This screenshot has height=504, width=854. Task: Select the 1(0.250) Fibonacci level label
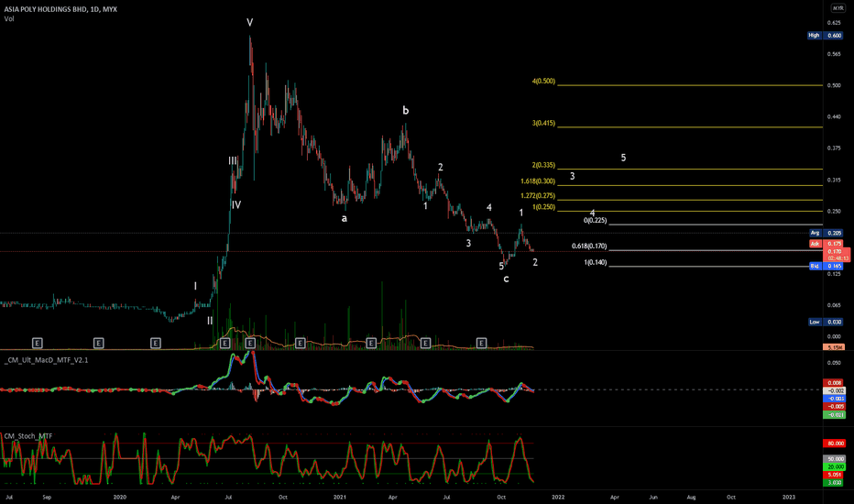(543, 207)
